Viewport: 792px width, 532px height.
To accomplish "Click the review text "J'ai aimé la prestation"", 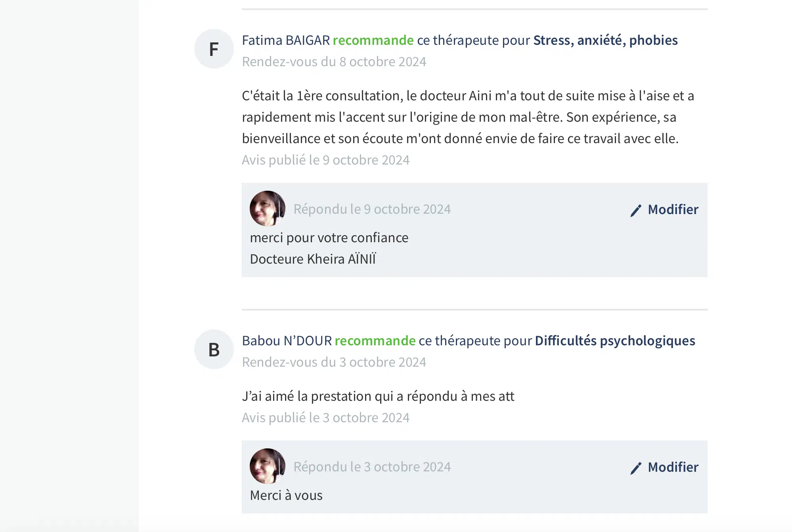I will (x=378, y=396).
